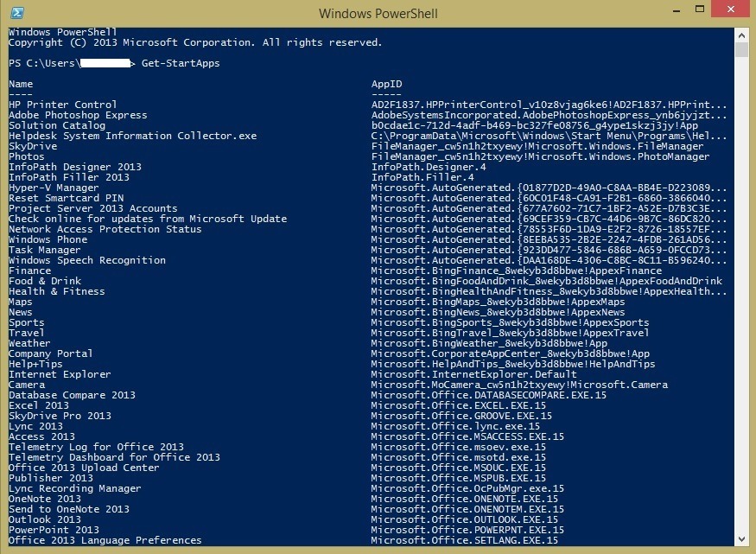Click Reset Smartcard PIN entry
This screenshot has height=554, width=756.
[66, 198]
